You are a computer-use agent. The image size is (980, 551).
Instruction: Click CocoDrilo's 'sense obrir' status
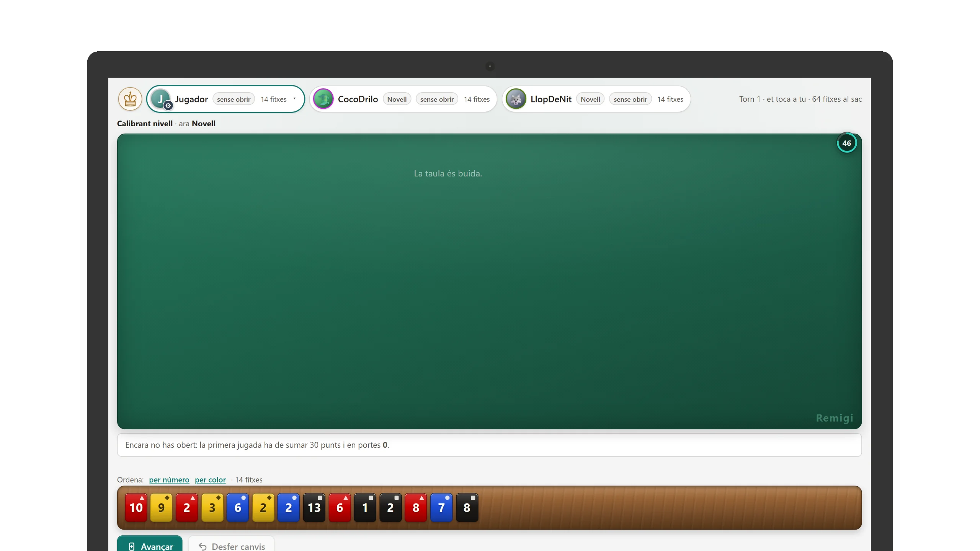coord(437,99)
